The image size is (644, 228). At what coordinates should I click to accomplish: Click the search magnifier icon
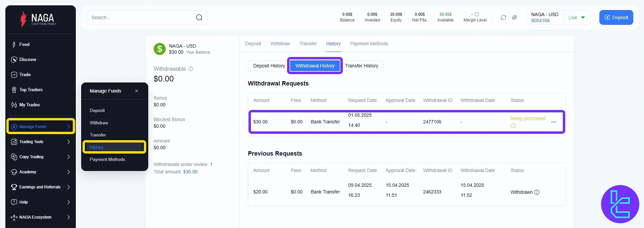click(199, 17)
